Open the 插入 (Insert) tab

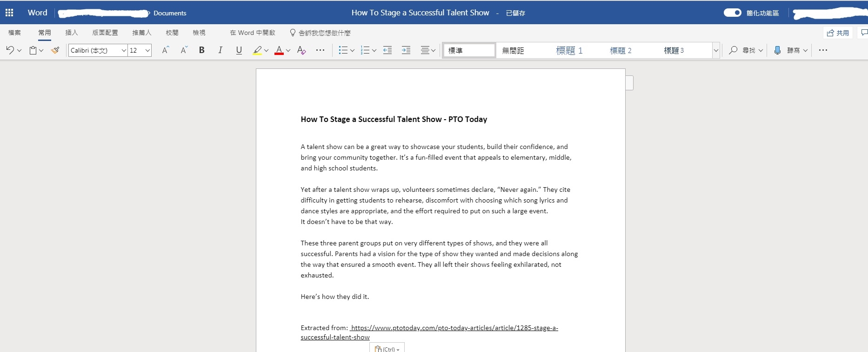point(71,33)
